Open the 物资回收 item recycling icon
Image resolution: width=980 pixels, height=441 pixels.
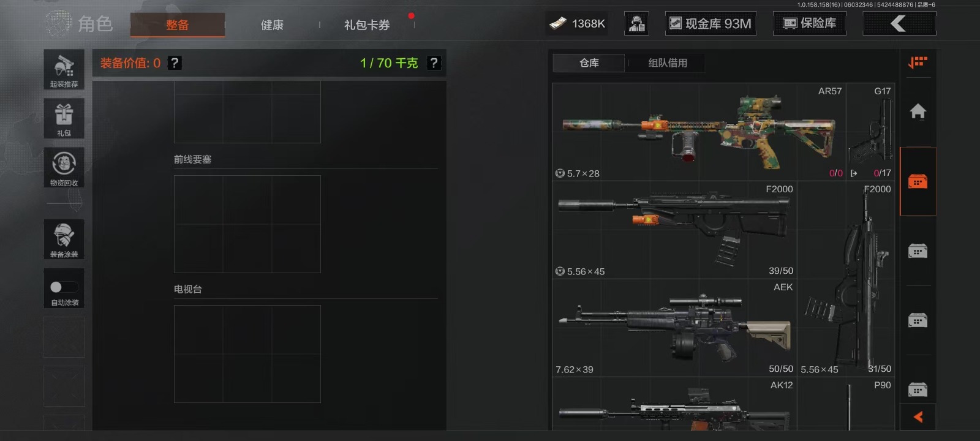[64, 167]
